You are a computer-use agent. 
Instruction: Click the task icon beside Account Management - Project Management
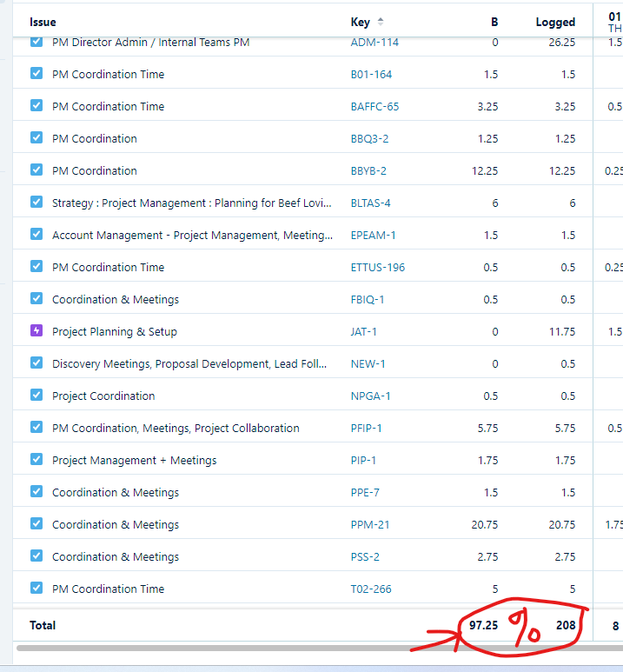click(36, 235)
